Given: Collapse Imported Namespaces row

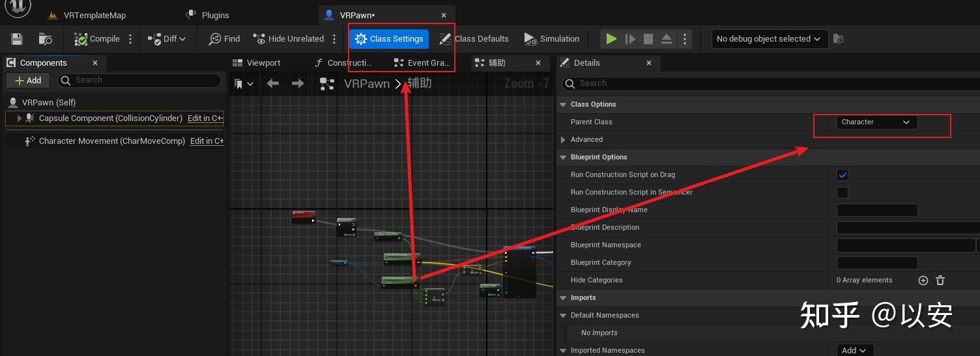Looking at the screenshot, I should tap(564, 351).
